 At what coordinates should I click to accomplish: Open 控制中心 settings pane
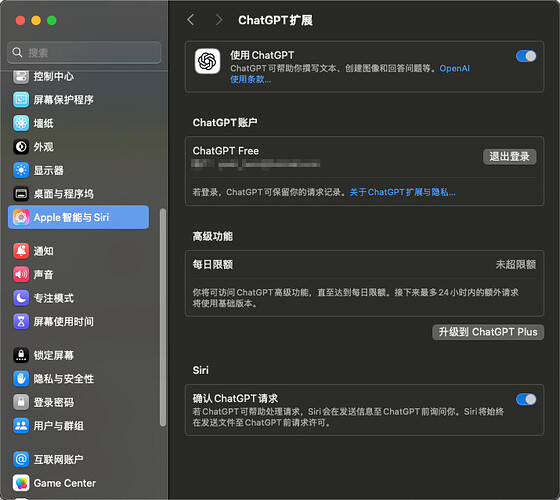(x=79, y=76)
